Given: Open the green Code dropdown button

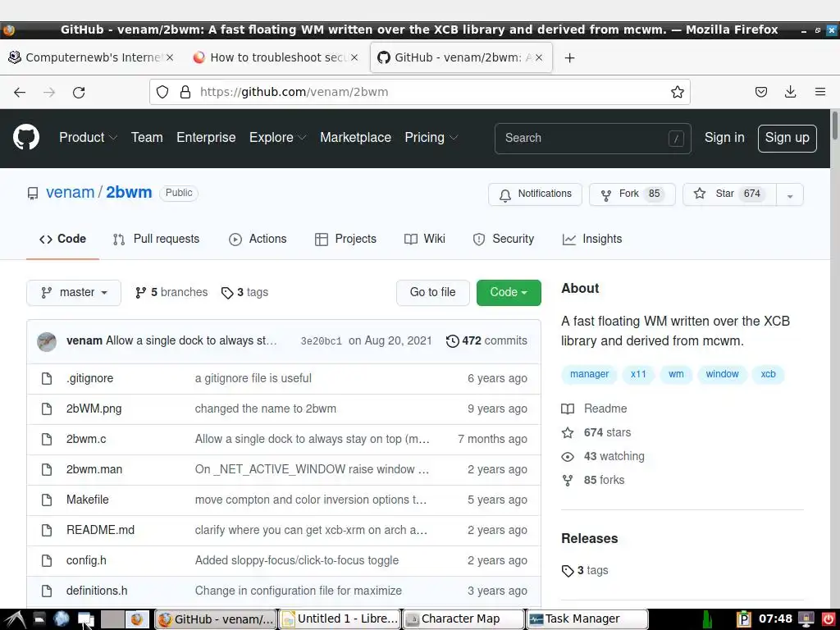Looking at the screenshot, I should (509, 293).
